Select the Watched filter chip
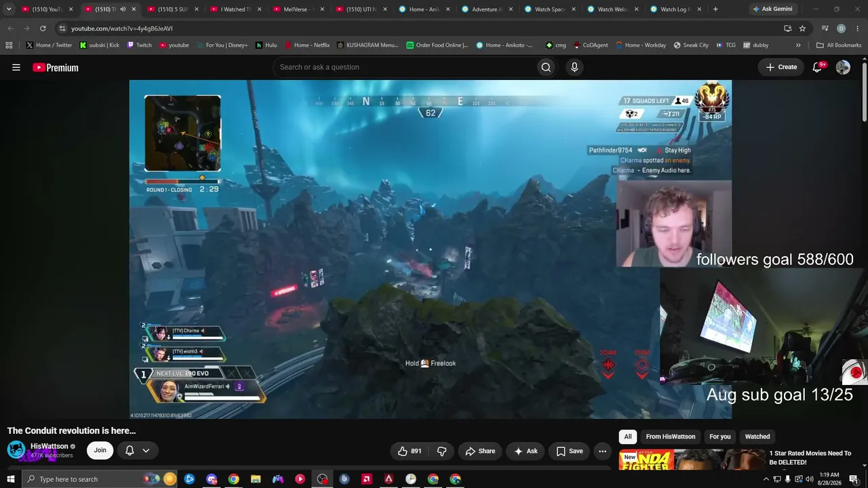The width and height of the screenshot is (868, 488). click(x=757, y=436)
